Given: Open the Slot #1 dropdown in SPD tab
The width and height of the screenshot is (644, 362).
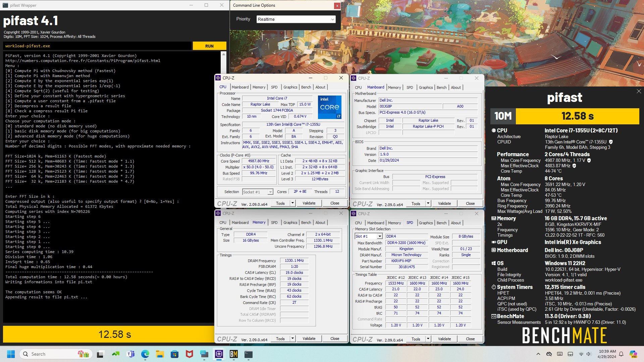Looking at the screenshot, I should (x=368, y=236).
